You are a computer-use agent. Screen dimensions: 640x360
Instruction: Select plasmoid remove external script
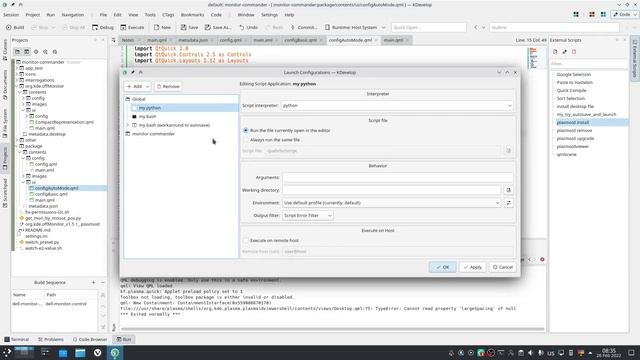pyautogui.click(x=574, y=131)
